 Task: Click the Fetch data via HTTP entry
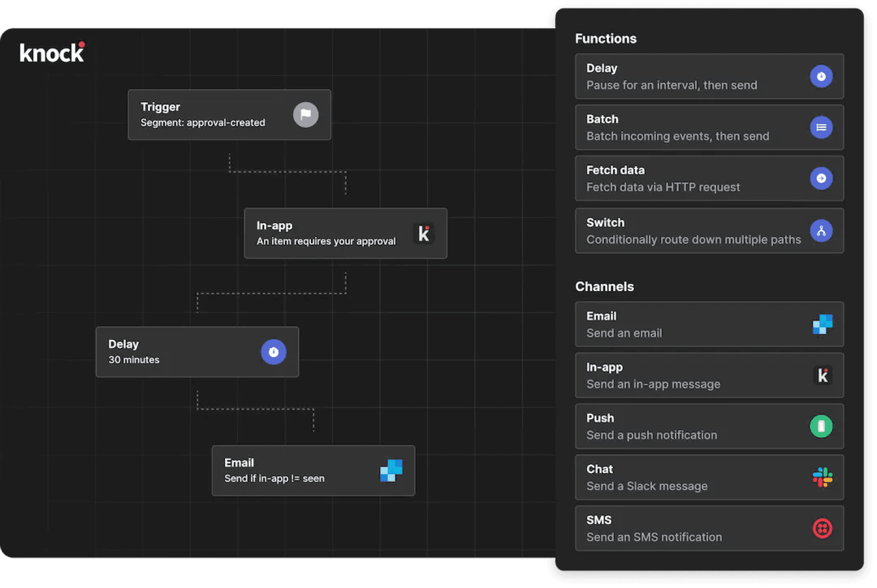pyautogui.click(x=680, y=178)
